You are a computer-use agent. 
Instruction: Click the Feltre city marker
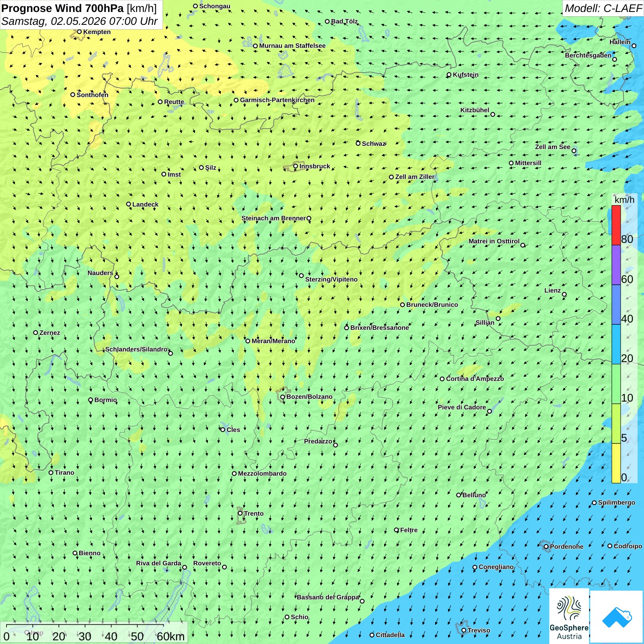coord(397,530)
